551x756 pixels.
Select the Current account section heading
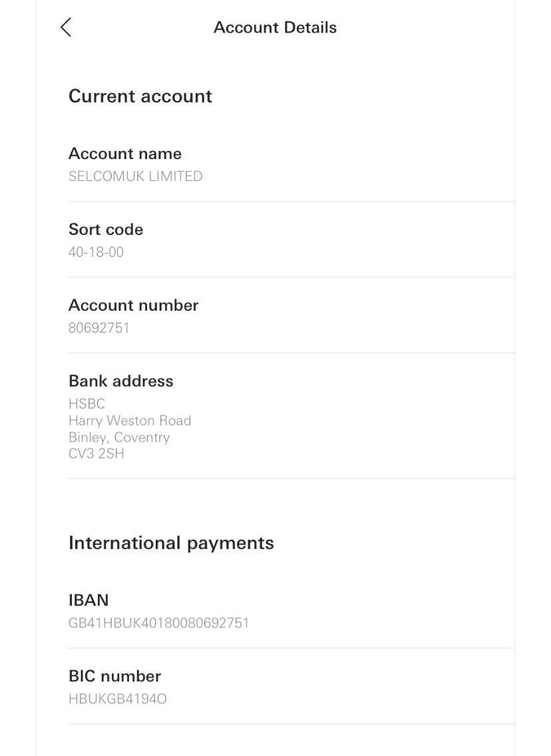tap(140, 96)
